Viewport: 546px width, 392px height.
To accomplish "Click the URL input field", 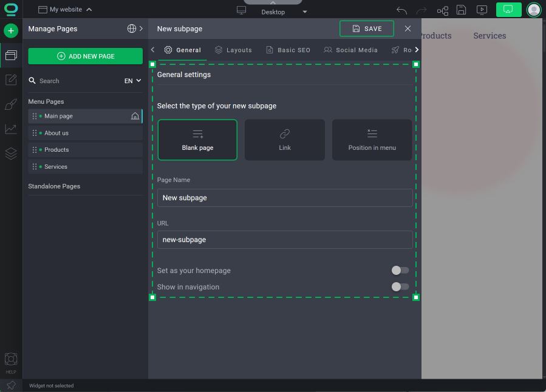I will (x=285, y=240).
